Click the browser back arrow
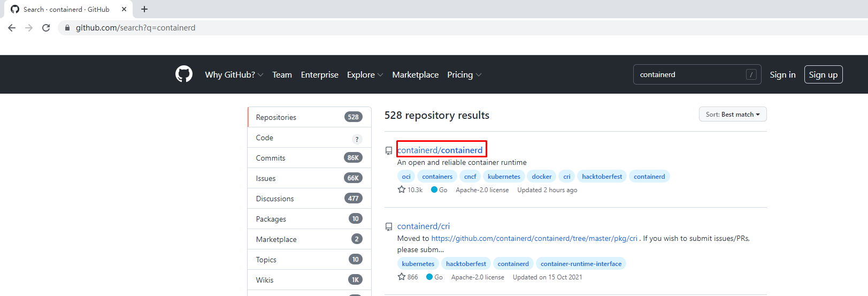 [x=12, y=28]
